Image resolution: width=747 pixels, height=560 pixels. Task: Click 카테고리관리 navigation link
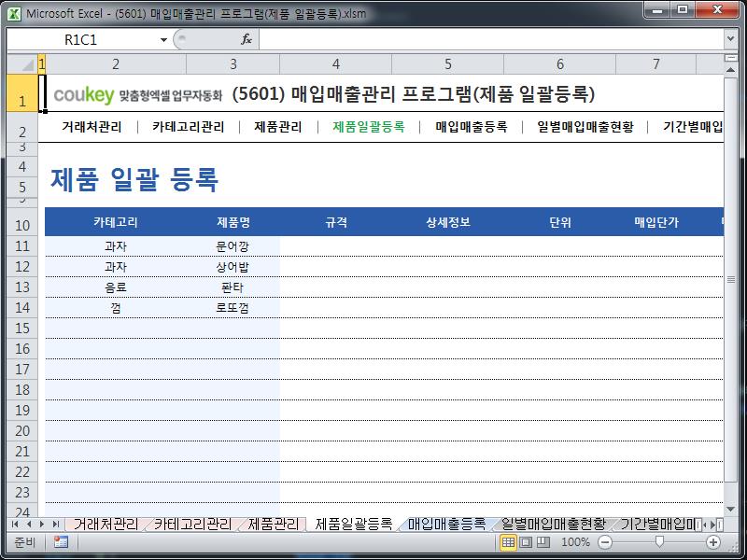(x=189, y=127)
